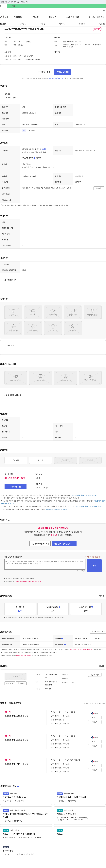Toggle 관심기업 for the company
The height and width of the screenshot is (868, 106).
pos(10,683)
